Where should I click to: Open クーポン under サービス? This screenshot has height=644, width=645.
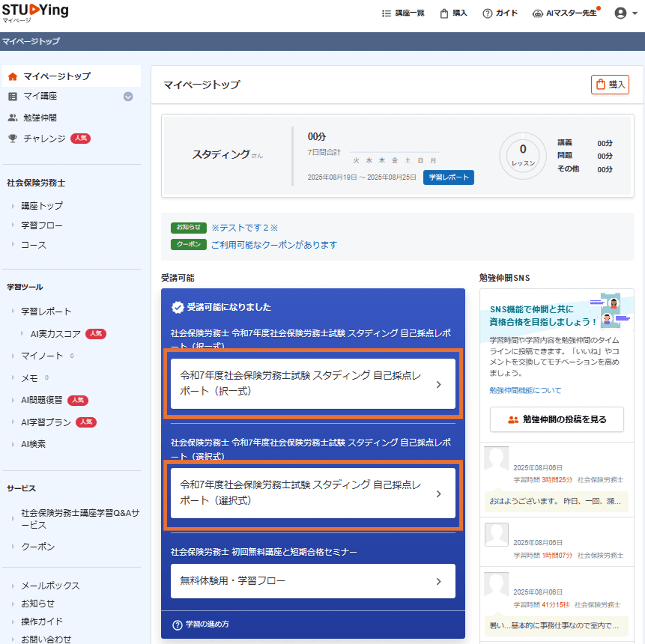coord(38,547)
